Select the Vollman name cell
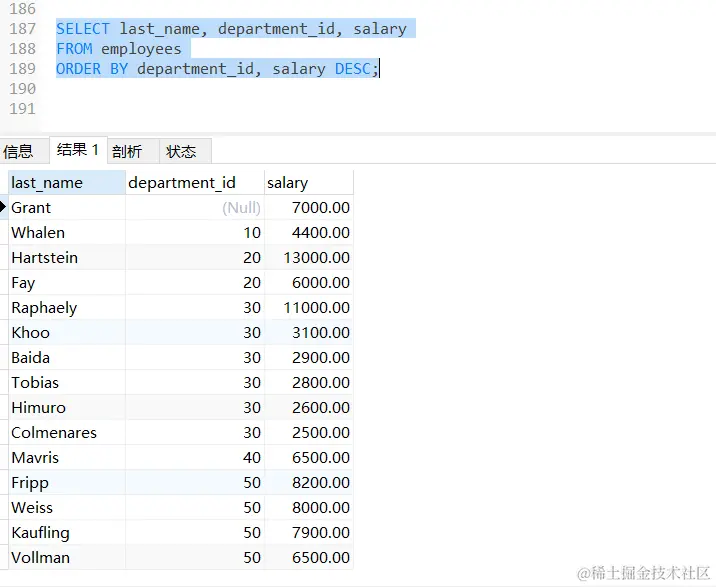The image size is (716, 587). pos(67,558)
